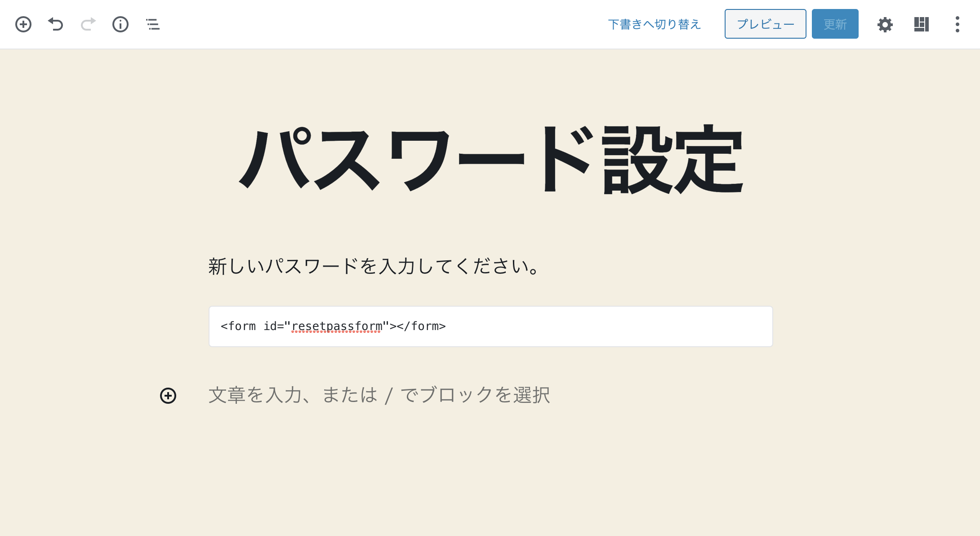Open the list view (outline) icon
The height and width of the screenshot is (536, 980).
click(152, 24)
